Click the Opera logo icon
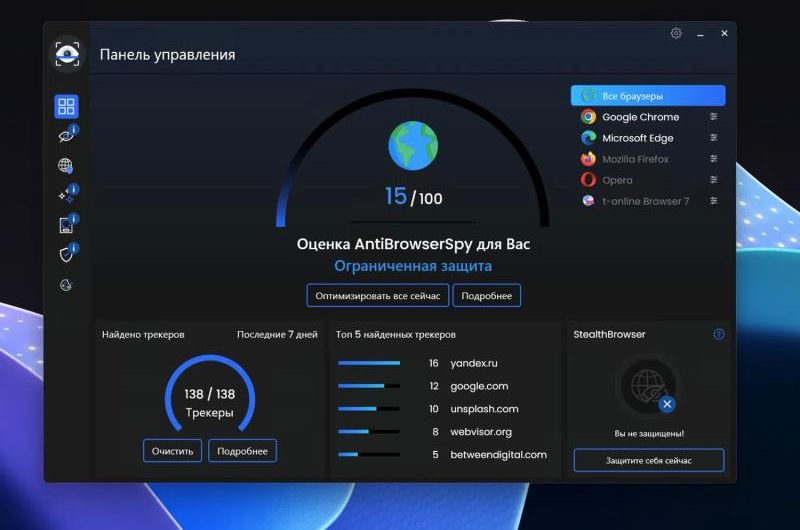Screen dimensions: 800x530 pyautogui.click(x=588, y=180)
